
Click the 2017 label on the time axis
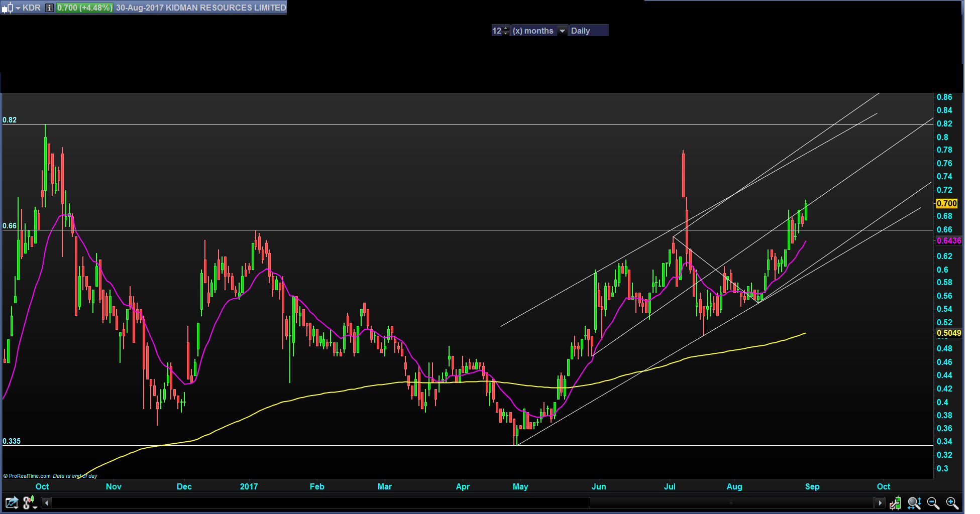(x=249, y=486)
